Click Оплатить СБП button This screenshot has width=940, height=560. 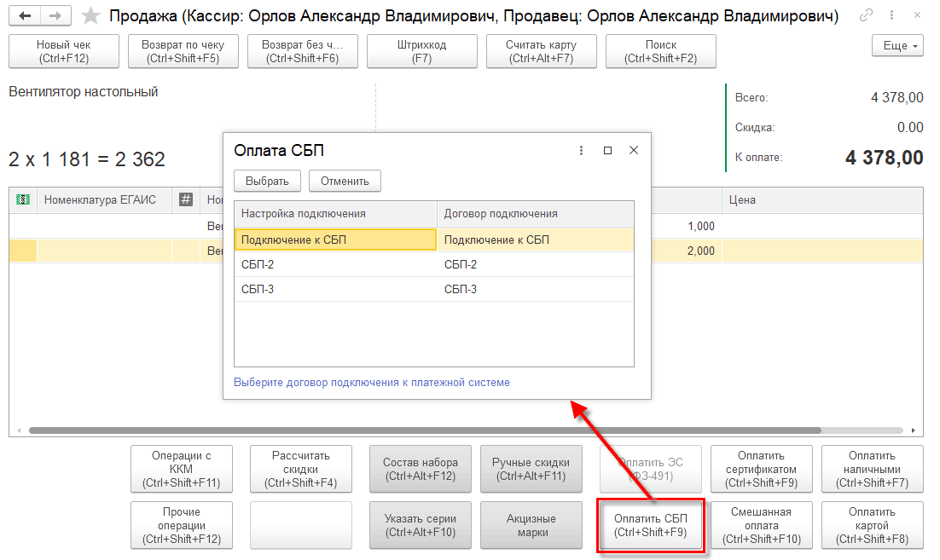point(651,525)
